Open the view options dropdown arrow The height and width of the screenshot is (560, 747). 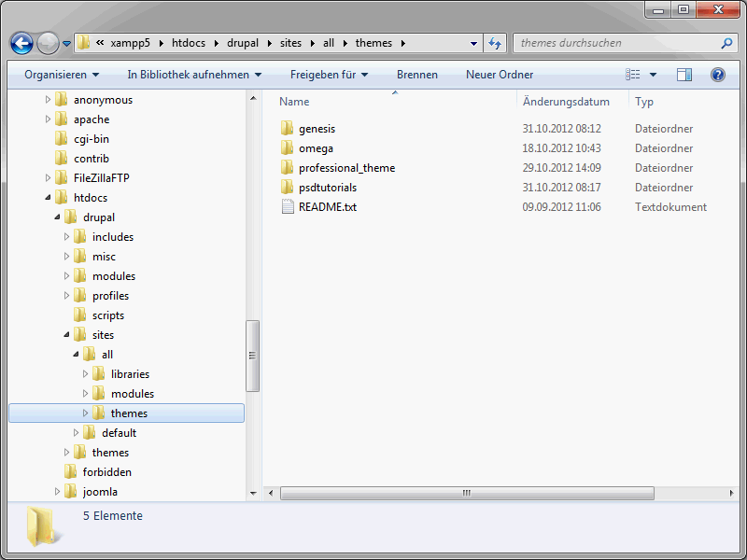click(653, 75)
